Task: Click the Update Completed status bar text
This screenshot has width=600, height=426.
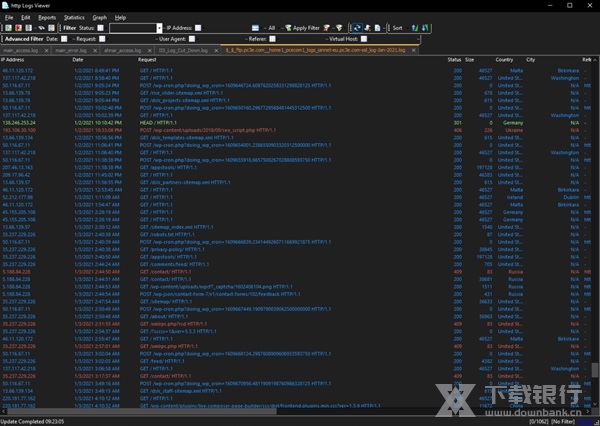Action: point(33,422)
